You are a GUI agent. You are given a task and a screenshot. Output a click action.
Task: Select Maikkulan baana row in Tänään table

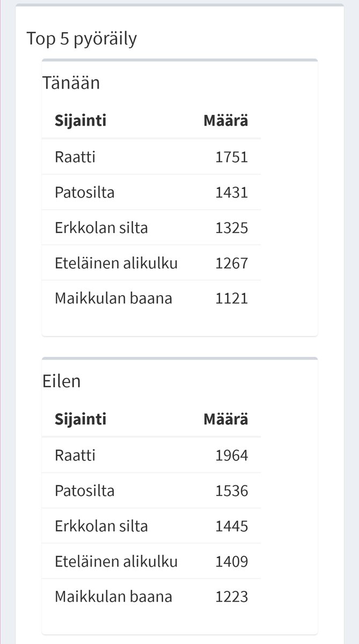[151, 298]
